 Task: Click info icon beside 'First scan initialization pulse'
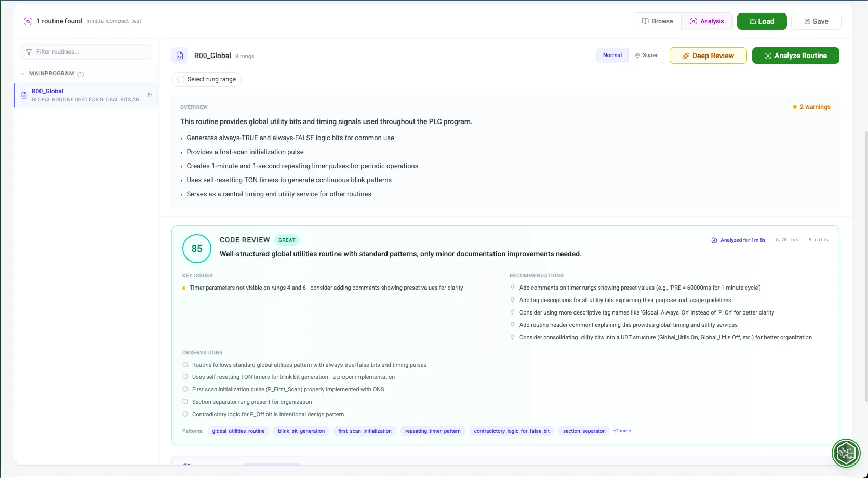point(185,389)
